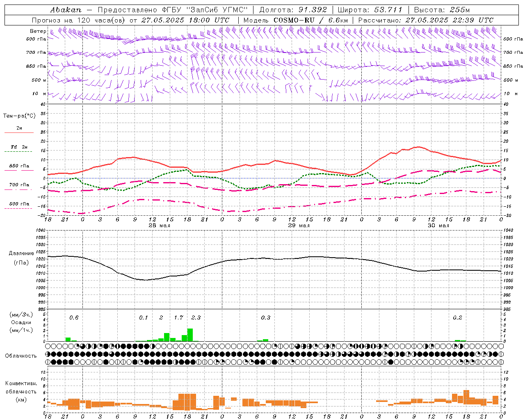Image resolution: width=525 pixels, height=420 pixels.
Task: Click the "28 мая" date label
Action: pyautogui.click(x=160, y=226)
